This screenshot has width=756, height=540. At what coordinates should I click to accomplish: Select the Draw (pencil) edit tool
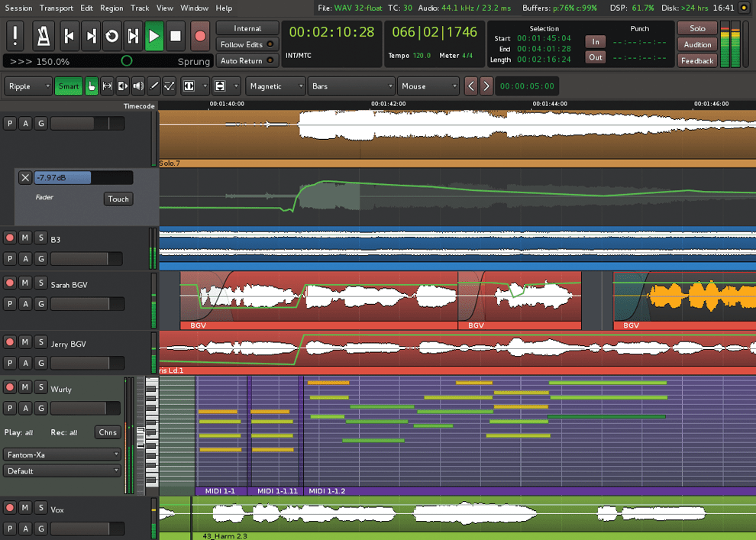153,86
